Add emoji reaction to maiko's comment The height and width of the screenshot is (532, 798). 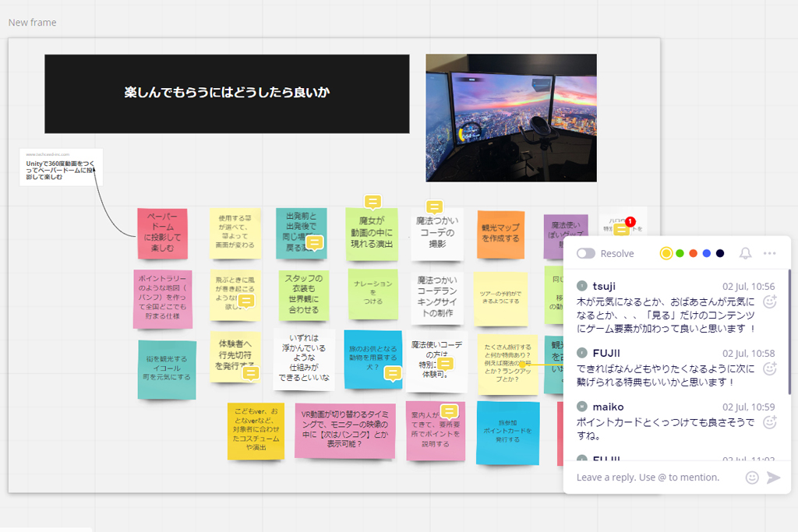[770, 422]
